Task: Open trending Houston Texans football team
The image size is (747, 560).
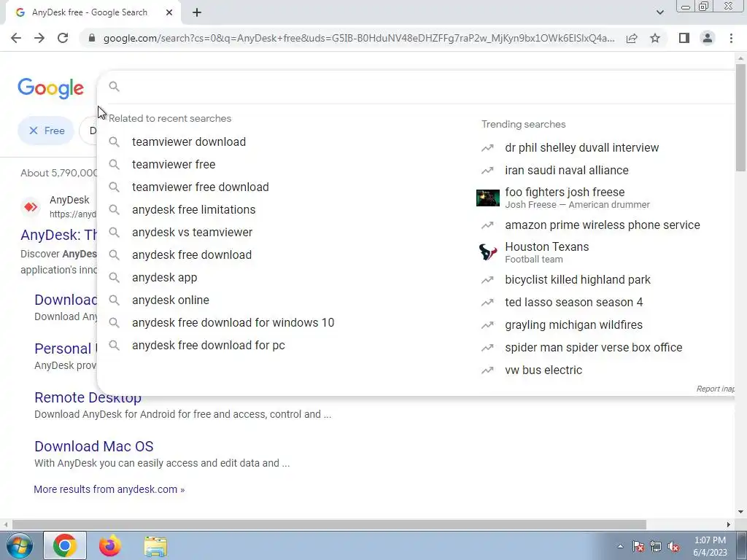Action: click(547, 252)
